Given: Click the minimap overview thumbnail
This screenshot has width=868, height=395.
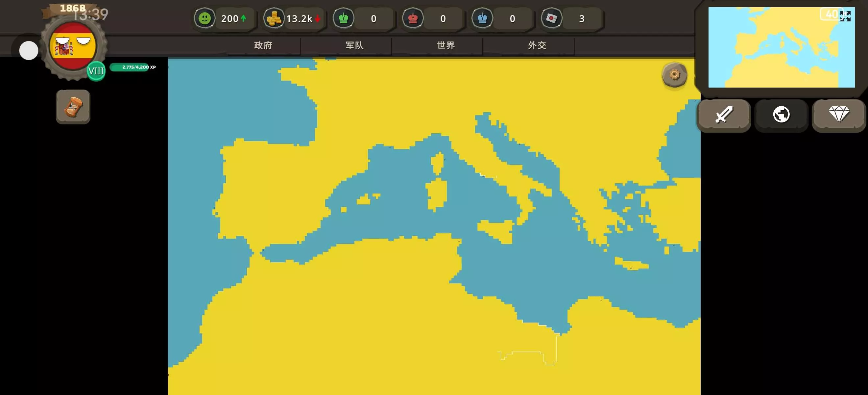Looking at the screenshot, I should 775,51.
